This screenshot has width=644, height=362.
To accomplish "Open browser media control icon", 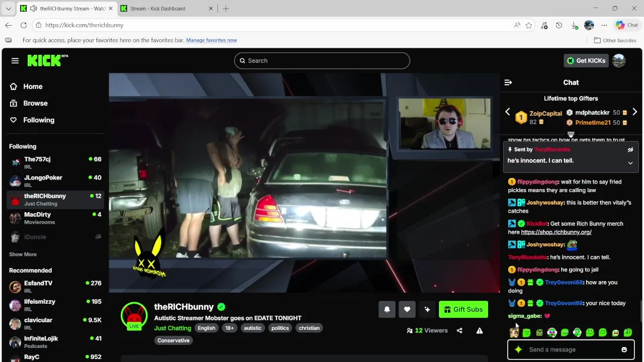I will click(x=544, y=25).
